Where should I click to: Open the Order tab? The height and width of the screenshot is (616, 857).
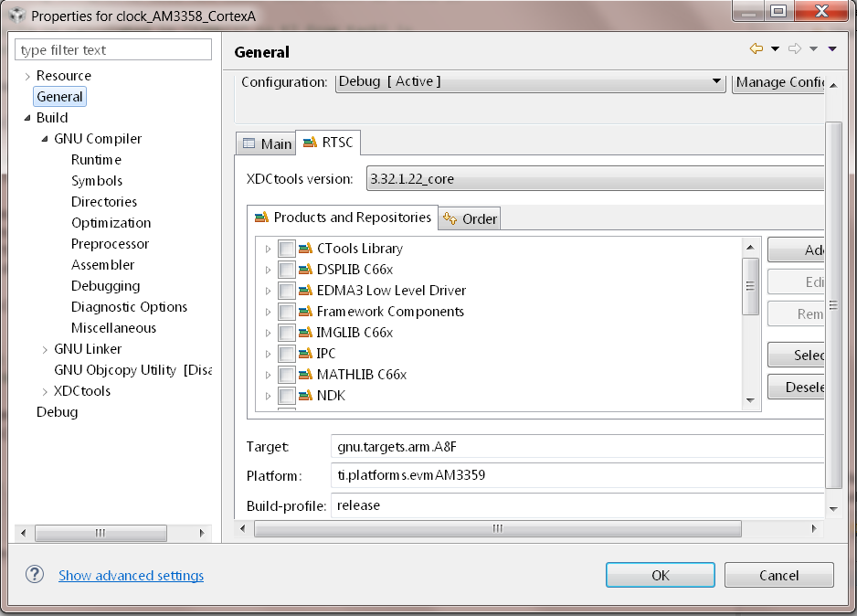point(471,218)
